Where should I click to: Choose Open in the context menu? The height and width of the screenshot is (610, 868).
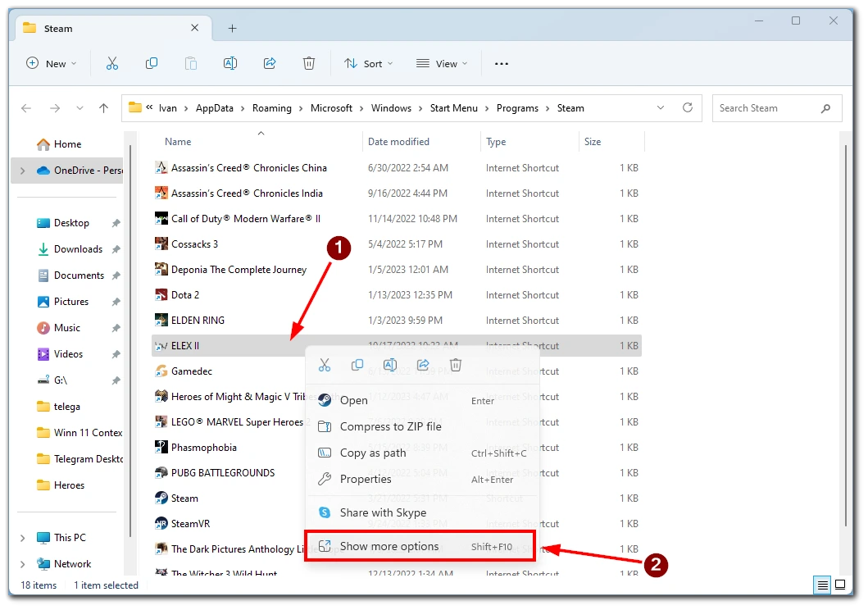tap(422, 400)
